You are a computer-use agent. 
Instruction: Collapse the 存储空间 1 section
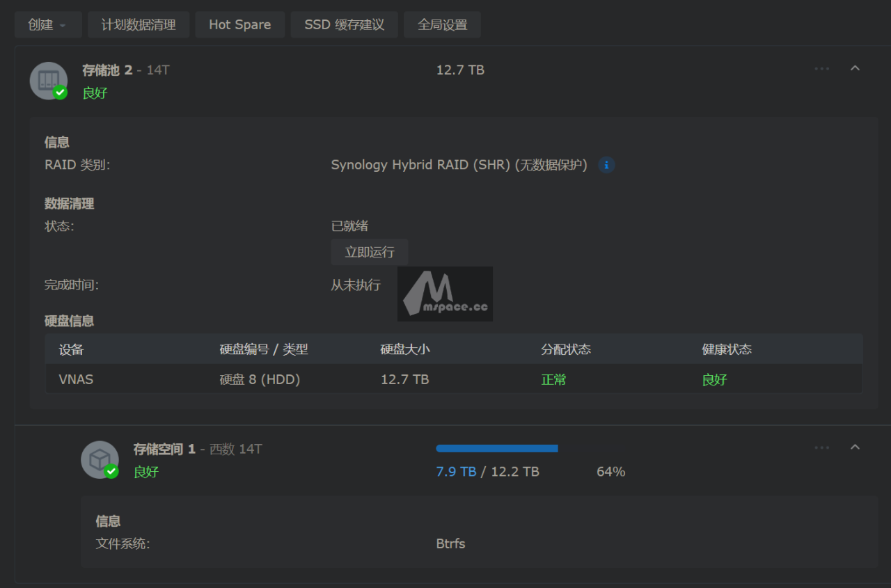click(x=855, y=447)
